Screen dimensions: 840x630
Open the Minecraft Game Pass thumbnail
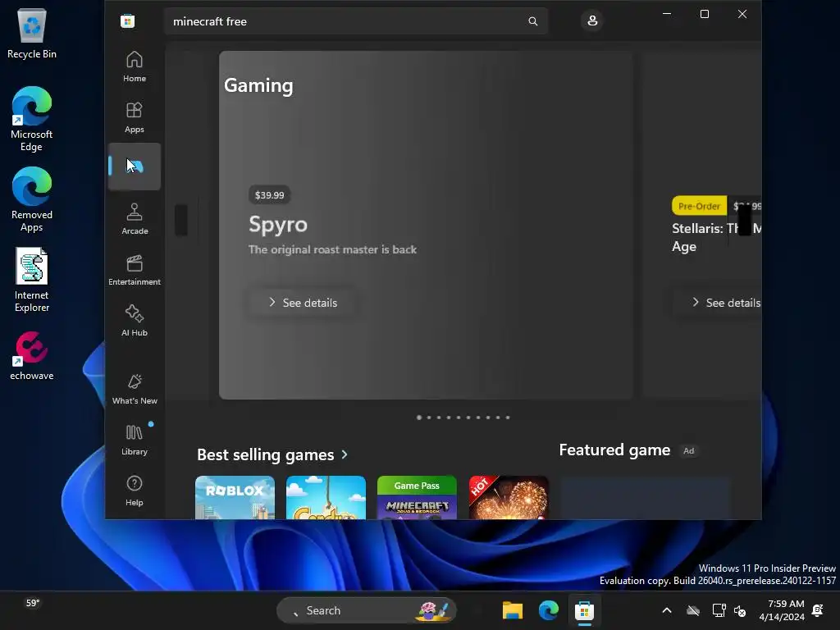coord(417,498)
